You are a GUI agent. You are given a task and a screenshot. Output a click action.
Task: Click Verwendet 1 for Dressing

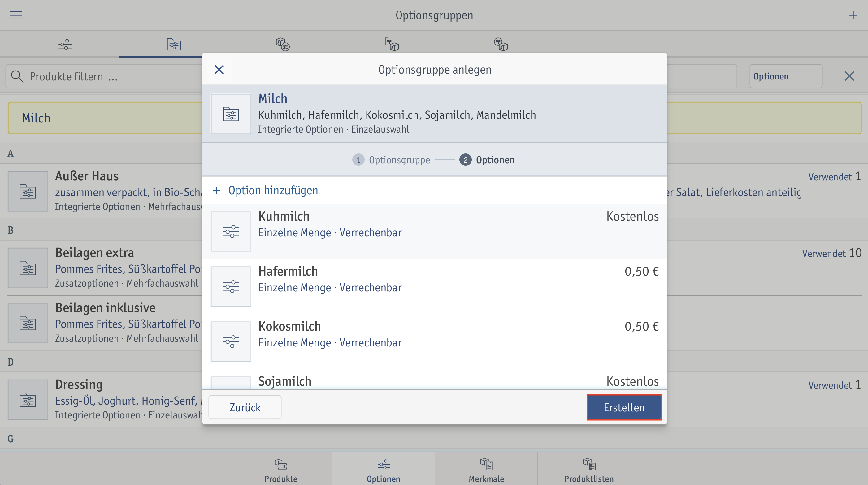[835, 385]
